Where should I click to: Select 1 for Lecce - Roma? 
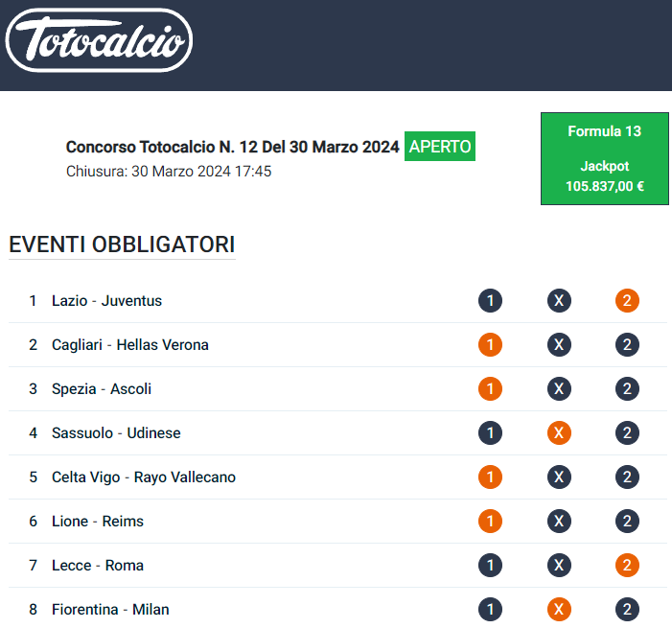coord(490,566)
